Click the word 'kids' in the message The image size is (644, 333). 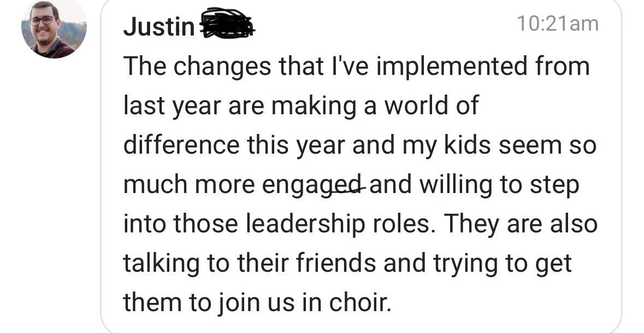468,145
